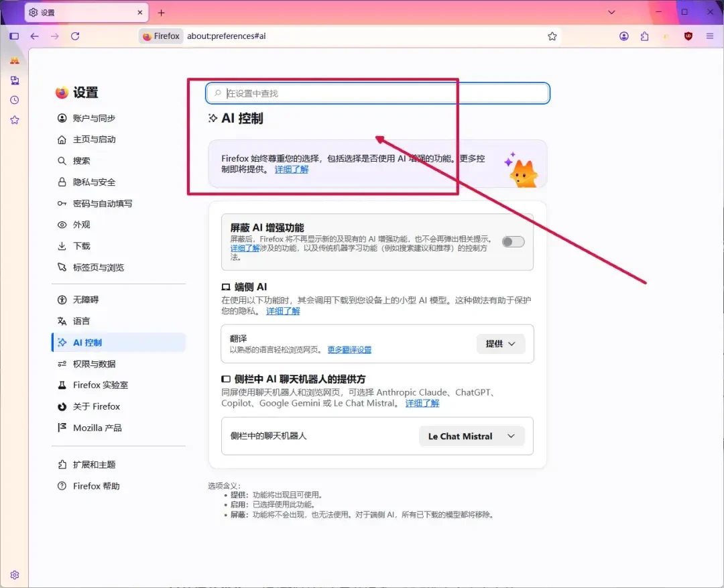Open 账户与同步 settings category

pyautogui.click(x=119, y=118)
